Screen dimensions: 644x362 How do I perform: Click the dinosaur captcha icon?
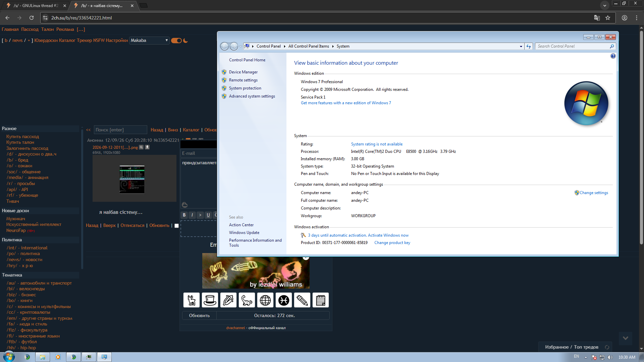tap(247, 300)
